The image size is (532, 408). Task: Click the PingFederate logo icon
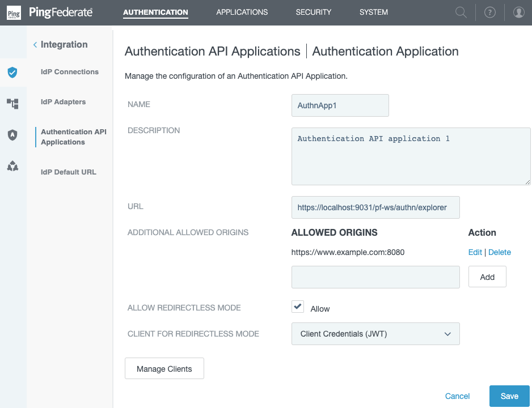pos(14,12)
